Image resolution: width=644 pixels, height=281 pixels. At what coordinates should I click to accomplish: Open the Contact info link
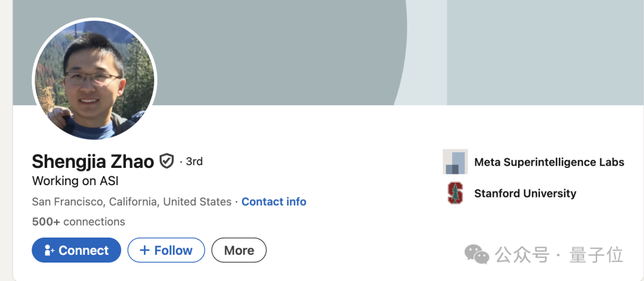274,202
